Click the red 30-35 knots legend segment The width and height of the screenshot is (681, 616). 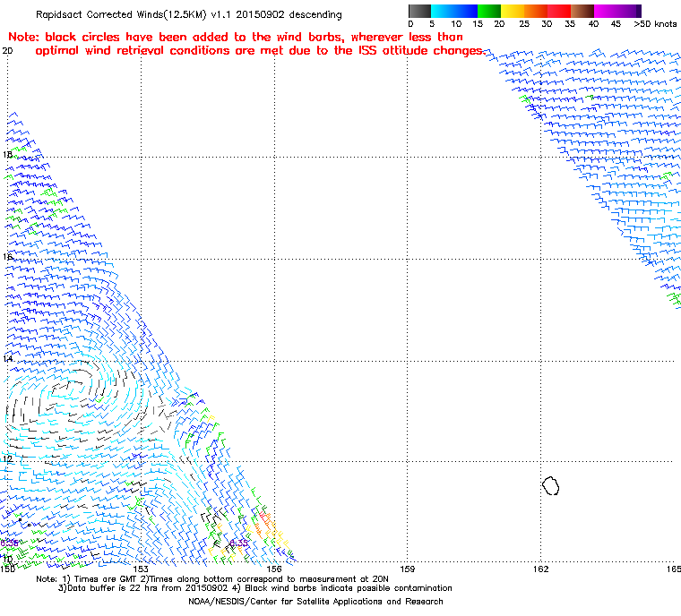point(559,11)
